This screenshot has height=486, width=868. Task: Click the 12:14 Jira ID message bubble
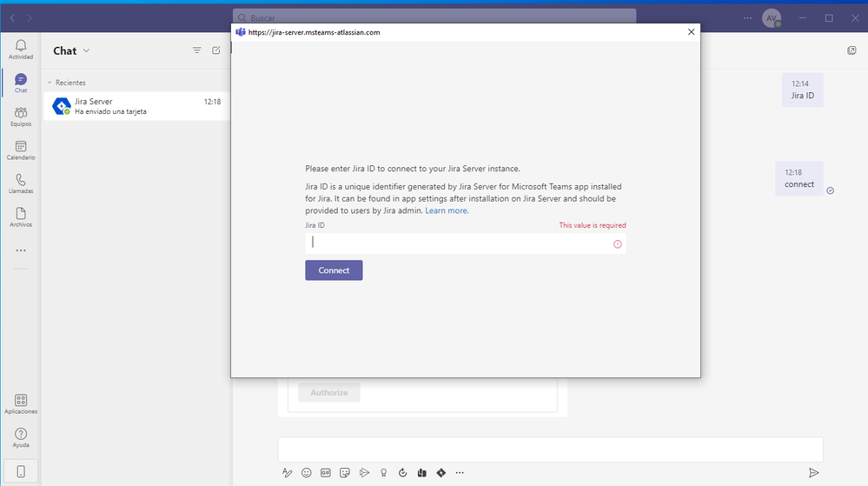click(x=802, y=90)
